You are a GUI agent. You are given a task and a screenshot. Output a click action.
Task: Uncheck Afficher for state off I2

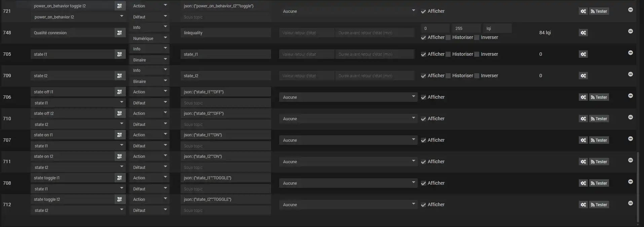pyautogui.click(x=423, y=119)
